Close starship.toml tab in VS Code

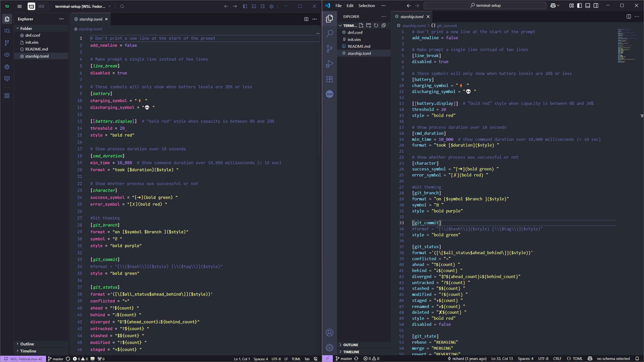coord(428,17)
